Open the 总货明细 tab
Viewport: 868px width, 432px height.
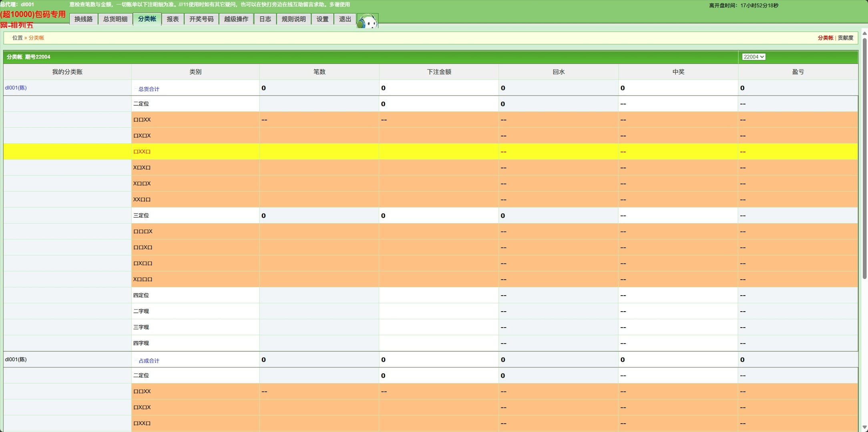pyautogui.click(x=115, y=19)
